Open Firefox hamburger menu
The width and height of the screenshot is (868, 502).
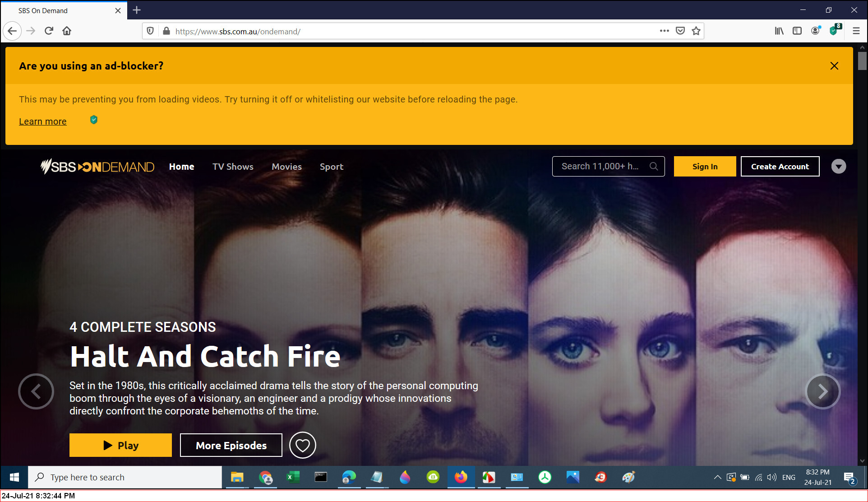[x=856, y=31]
